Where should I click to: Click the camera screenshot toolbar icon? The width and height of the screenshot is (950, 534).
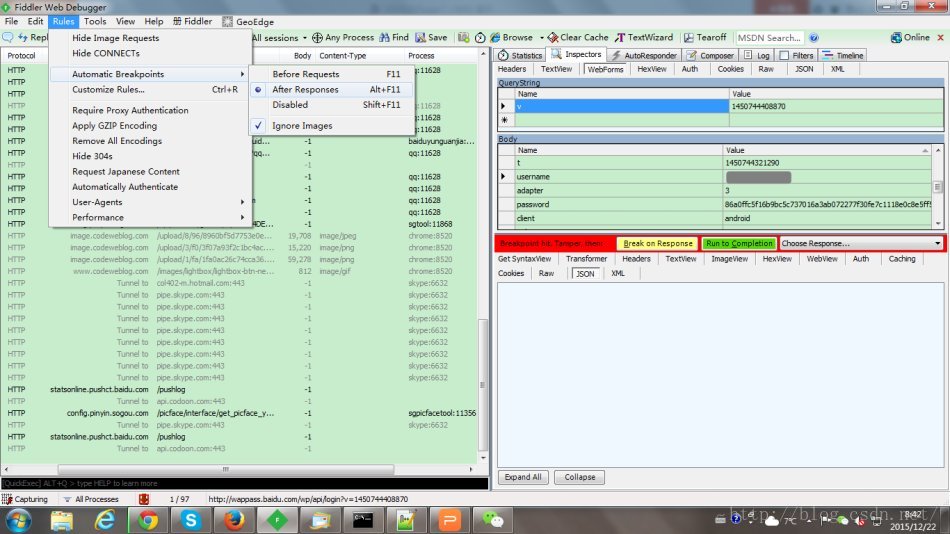click(463, 38)
